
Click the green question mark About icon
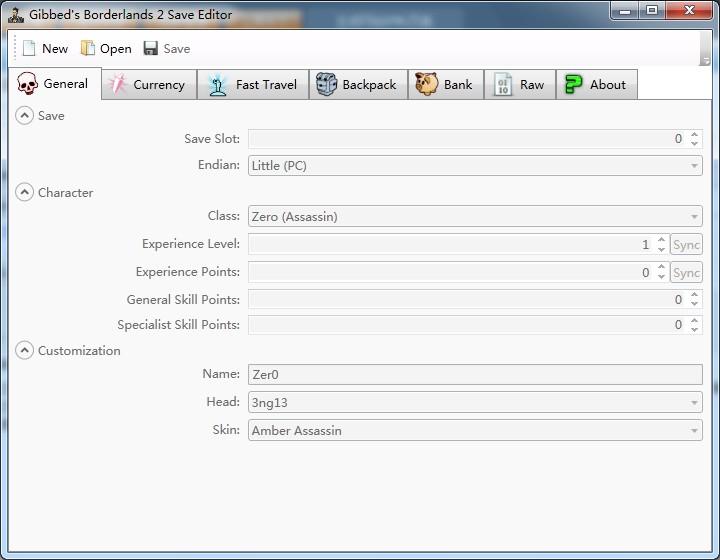point(573,84)
